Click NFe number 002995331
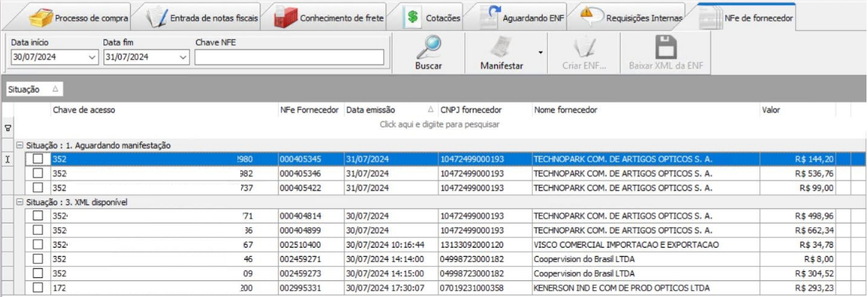This screenshot has height=297, width=868. pos(300,288)
